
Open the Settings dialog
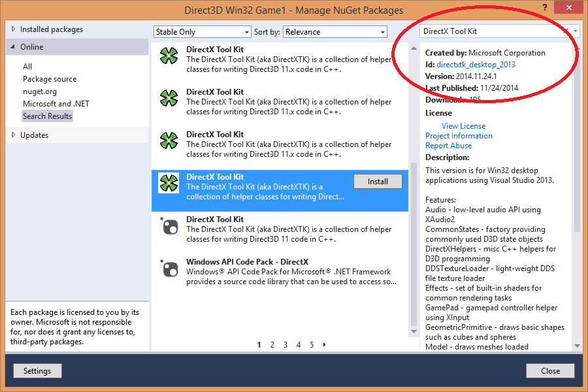click(37, 371)
